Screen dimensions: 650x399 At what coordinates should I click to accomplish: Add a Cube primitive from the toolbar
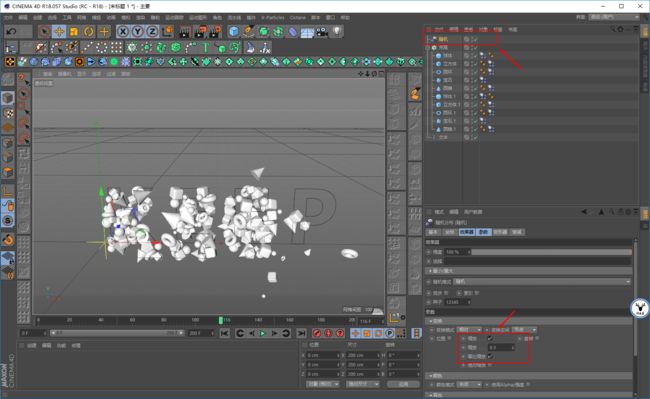pos(234,31)
